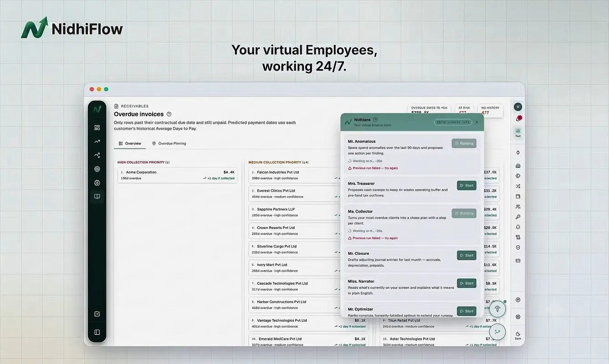Open the trending-up chart icon in left sidebar
Viewport: 609px width, 364px height.
point(97,142)
